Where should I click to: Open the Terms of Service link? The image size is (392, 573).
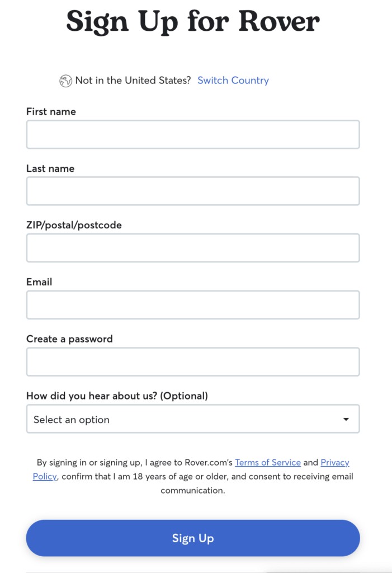268,462
